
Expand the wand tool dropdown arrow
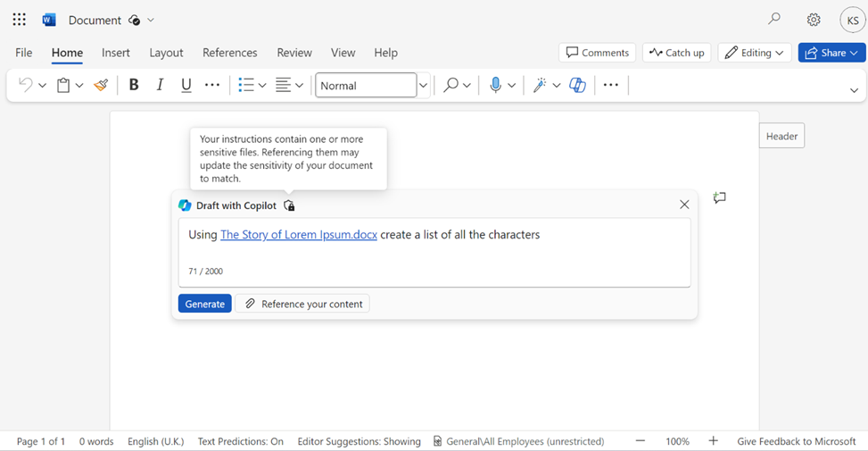tap(557, 86)
